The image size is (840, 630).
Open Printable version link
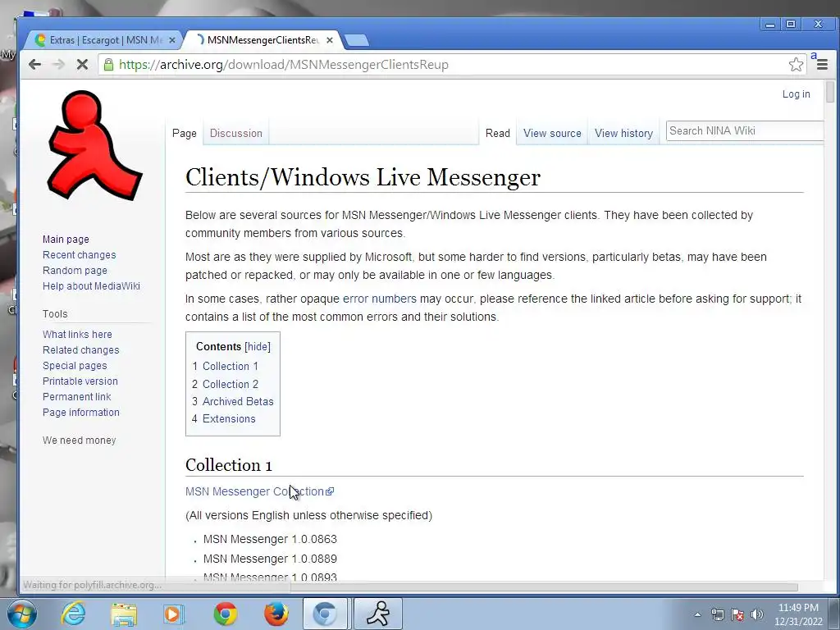pyautogui.click(x=80, y=381)
